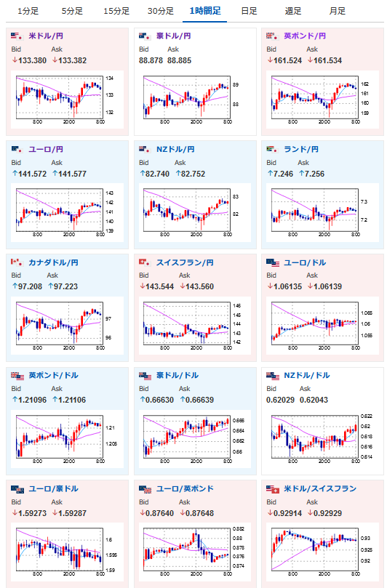The width and height of the screenshot is (387, 588).
Task: Click the UK-Japan flag icon for 英ポンド/円
Action: click(x=273, y=36)
